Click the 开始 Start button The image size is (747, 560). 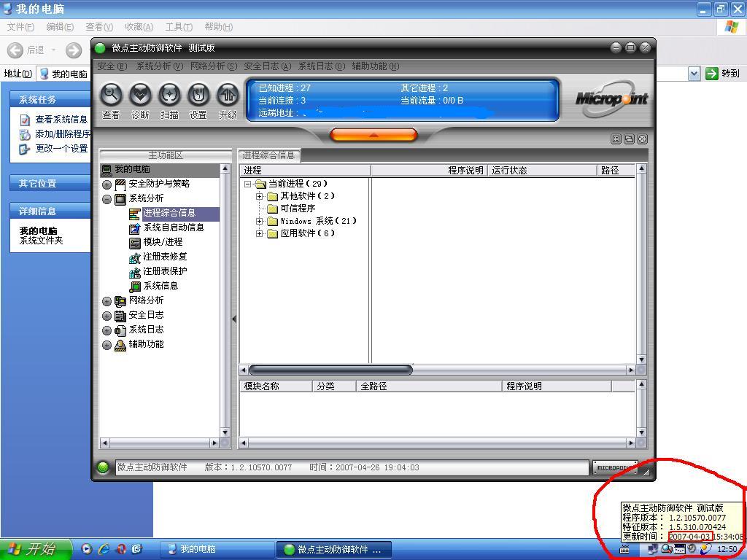tap(36, 549)
